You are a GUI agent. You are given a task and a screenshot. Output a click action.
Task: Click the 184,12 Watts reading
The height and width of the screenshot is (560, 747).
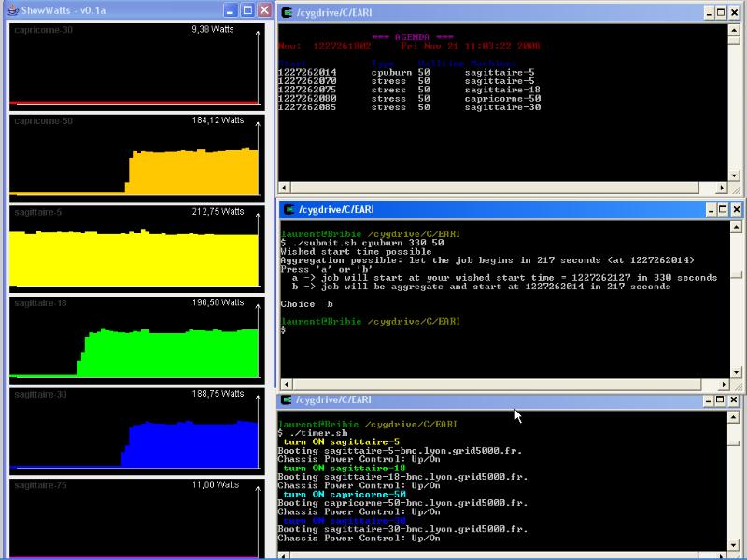tap(218, 120)
